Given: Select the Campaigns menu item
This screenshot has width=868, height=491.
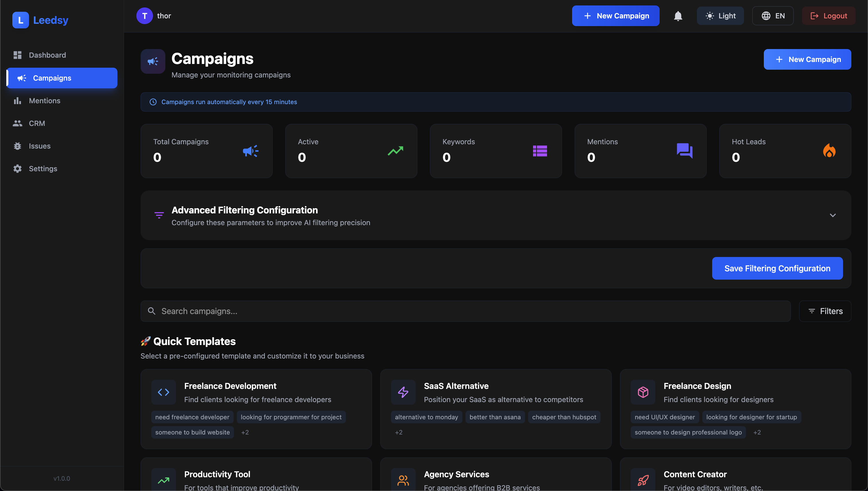Looking at the screenshot, I should coord(52,78).
